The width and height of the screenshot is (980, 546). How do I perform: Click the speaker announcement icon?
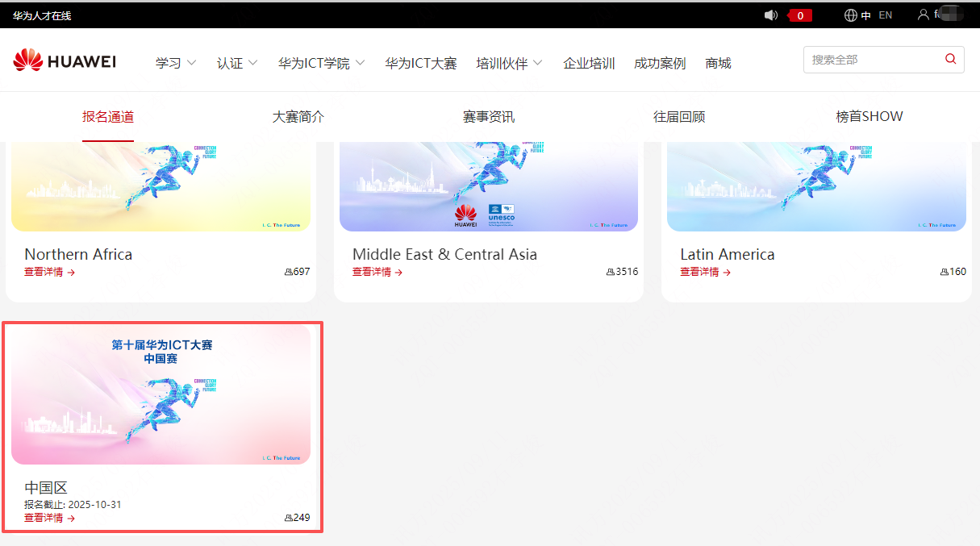pyautogui.click(x=771, y=14)
